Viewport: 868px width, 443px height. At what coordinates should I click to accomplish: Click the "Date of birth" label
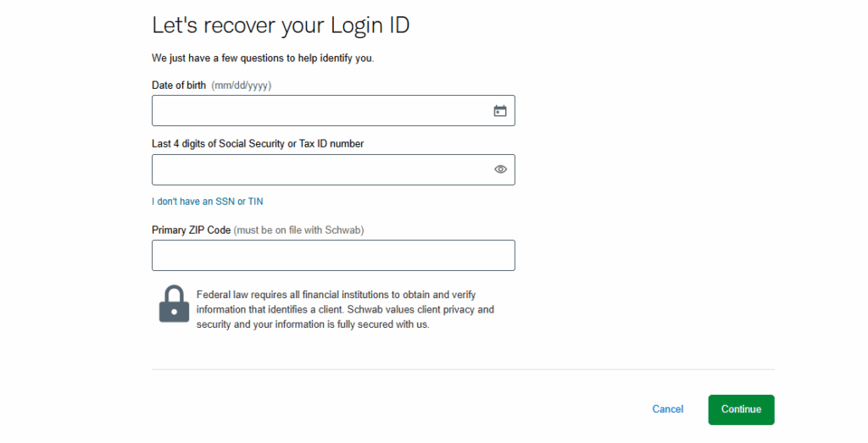pos(179,86)
